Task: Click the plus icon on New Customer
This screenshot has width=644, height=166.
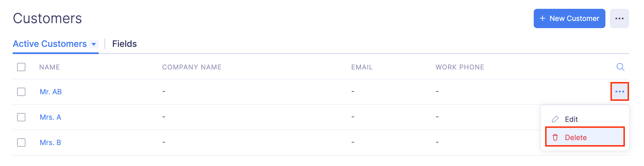Action: (x=542, y=18)
